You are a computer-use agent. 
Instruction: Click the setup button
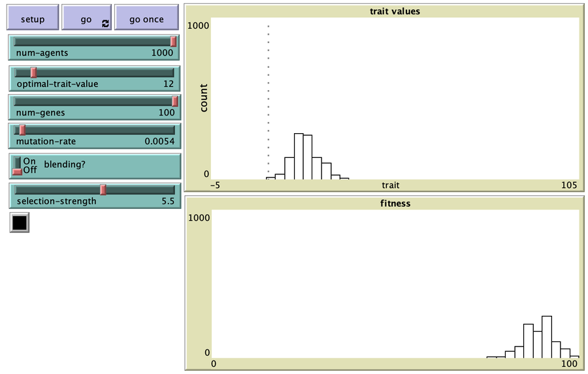click(x=33, y=17)
